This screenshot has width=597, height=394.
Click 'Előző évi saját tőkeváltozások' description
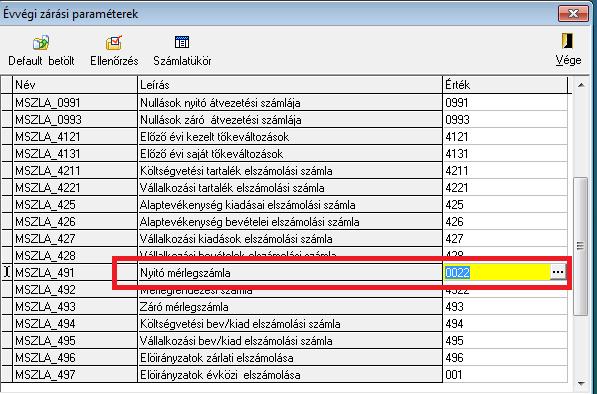click(x=290, y=154)
